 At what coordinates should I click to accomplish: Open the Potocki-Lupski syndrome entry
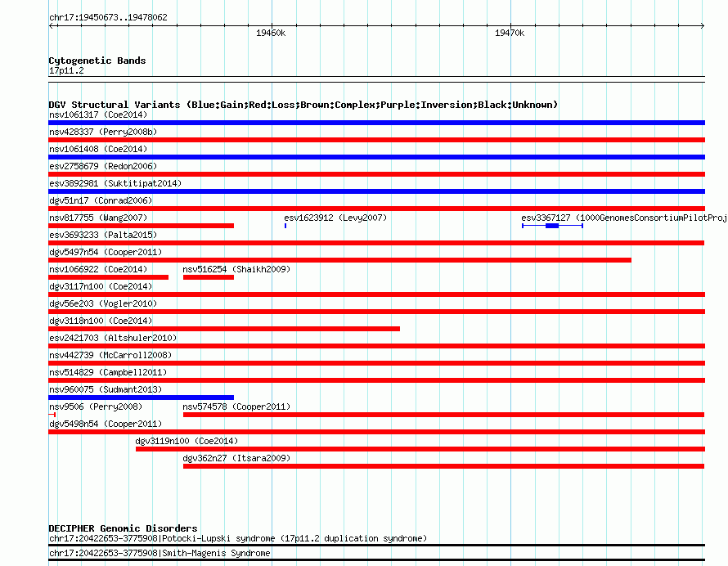click(238, 539)
